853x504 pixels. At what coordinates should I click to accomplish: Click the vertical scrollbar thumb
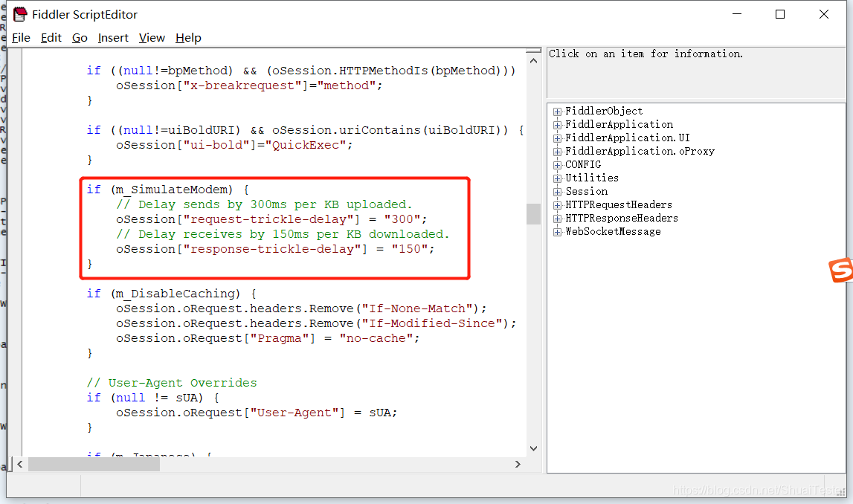tap(534, 214)
